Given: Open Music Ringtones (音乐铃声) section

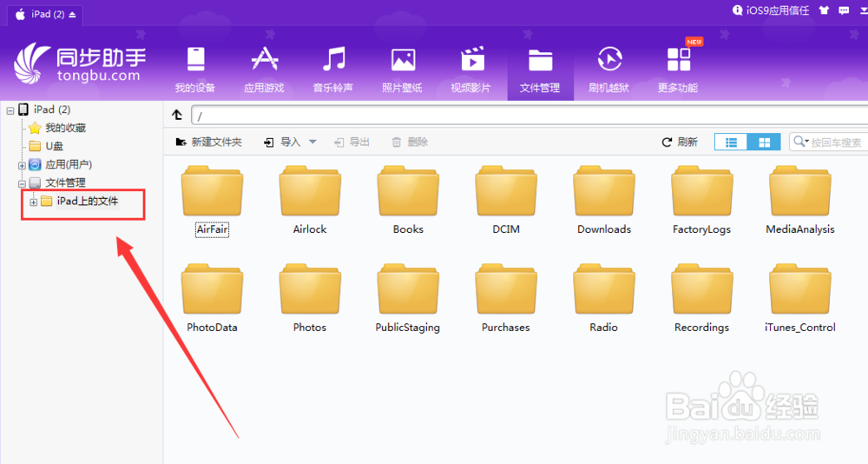Looking at the screenshot, I should coord(333,70).
